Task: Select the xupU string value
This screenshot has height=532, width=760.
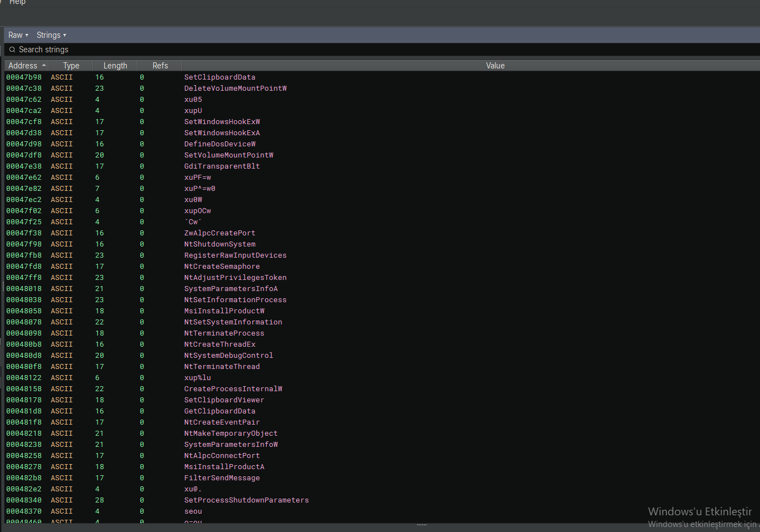Action: point(193,111)
